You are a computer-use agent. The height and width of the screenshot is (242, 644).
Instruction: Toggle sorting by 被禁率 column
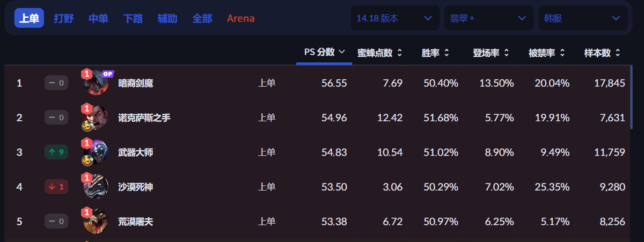[x=546, y=53]
